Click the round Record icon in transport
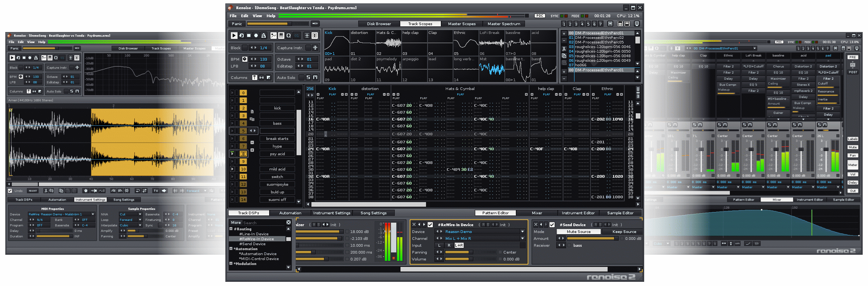Viewport: 868px width, 286px height. [x=256, y=35]
